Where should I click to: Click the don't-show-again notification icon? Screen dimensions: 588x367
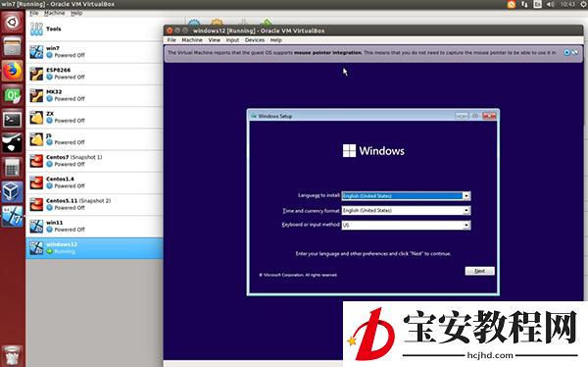coord(575,53)
